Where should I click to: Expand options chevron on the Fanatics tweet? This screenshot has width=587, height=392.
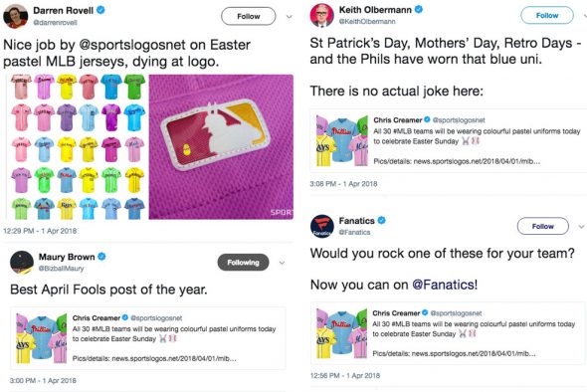[581, 227]
